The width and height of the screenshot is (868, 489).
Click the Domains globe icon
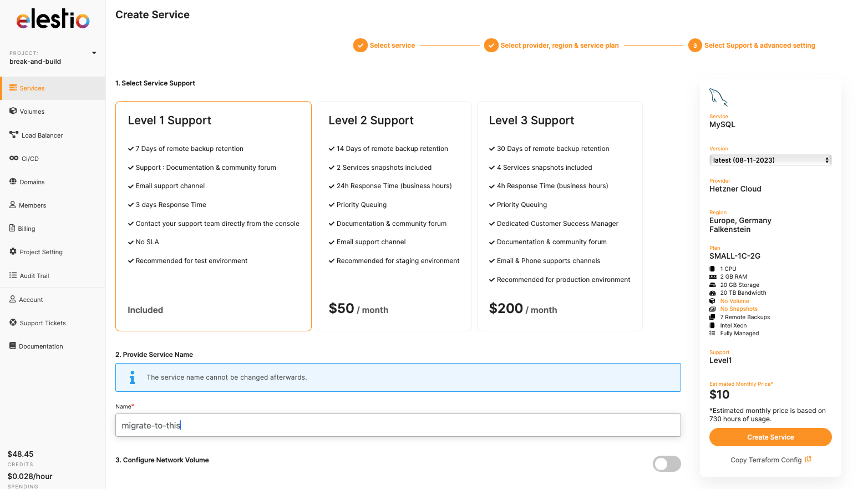(x=13, y=182)
